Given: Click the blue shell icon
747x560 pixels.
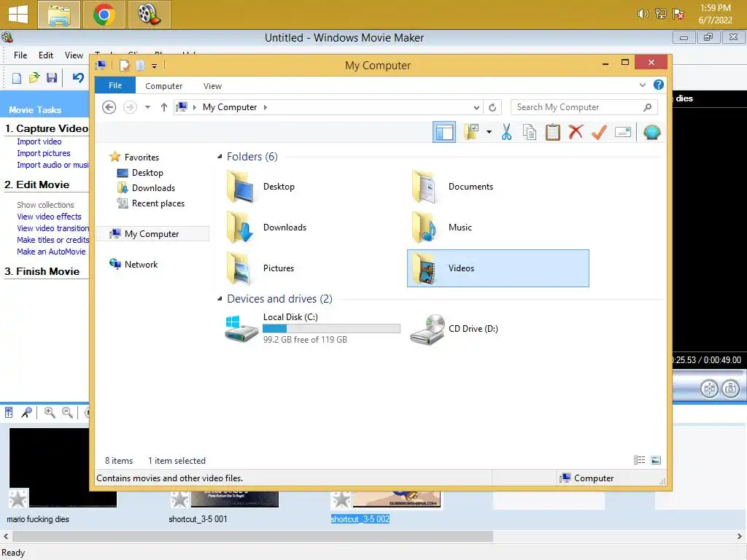Looking at the screenshot, I should click(x=651, y=132).
